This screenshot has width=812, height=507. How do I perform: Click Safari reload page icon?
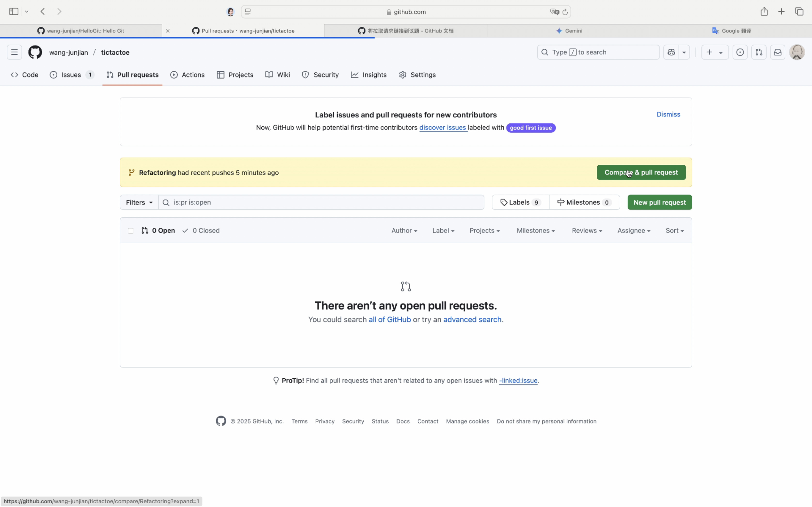click(565, 12)
